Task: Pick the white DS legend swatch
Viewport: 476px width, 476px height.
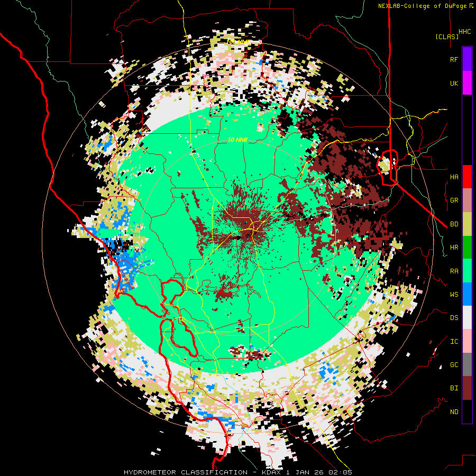Action: click(x=467, y=317)
